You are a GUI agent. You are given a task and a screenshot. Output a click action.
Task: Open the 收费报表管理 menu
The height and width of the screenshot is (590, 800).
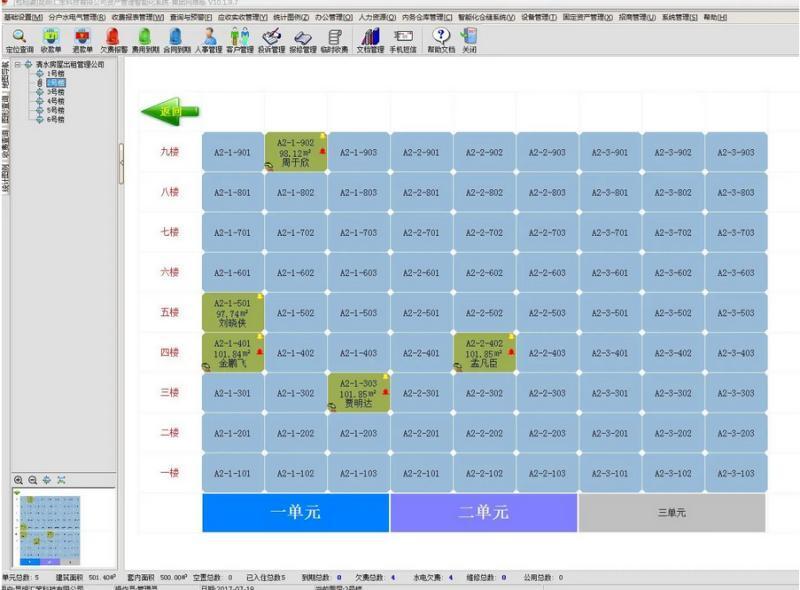[x=138, y=17]
